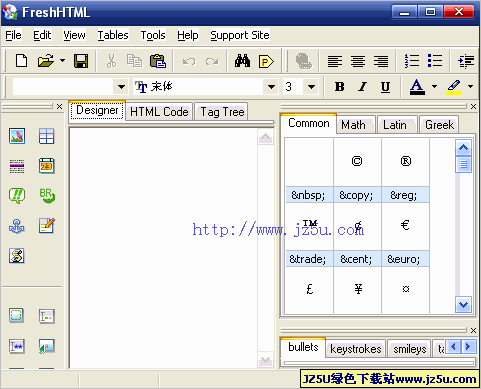Insert a horizontal rule
Screen dimensions: 481x389
click(17, 166)
